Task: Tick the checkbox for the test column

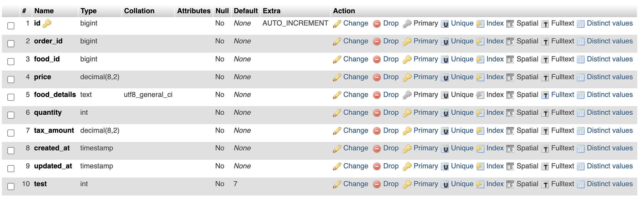Action: (11, 187)
